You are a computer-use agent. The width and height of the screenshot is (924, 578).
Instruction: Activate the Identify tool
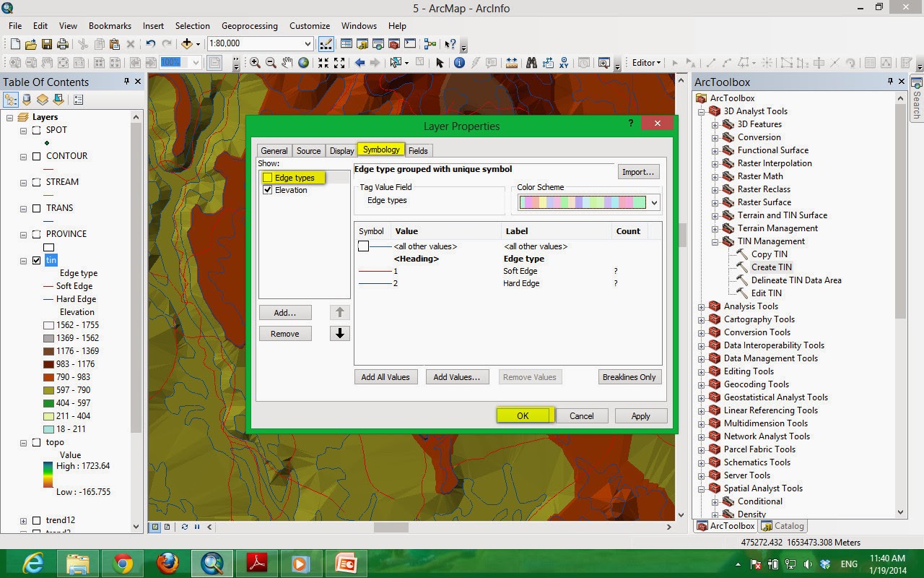click(x=459, y=63)
